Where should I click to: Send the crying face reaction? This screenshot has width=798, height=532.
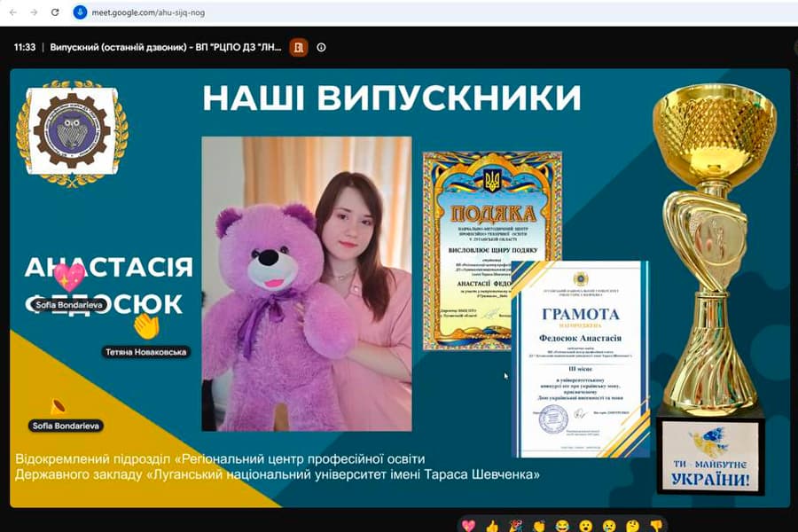click(609, 526)
